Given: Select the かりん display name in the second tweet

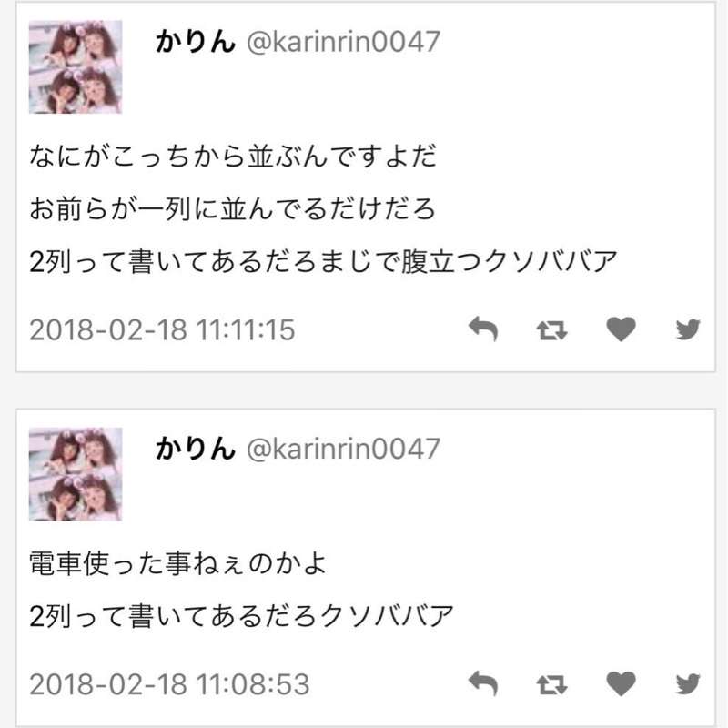Looking at the screenshot, I should coord(196,449).
